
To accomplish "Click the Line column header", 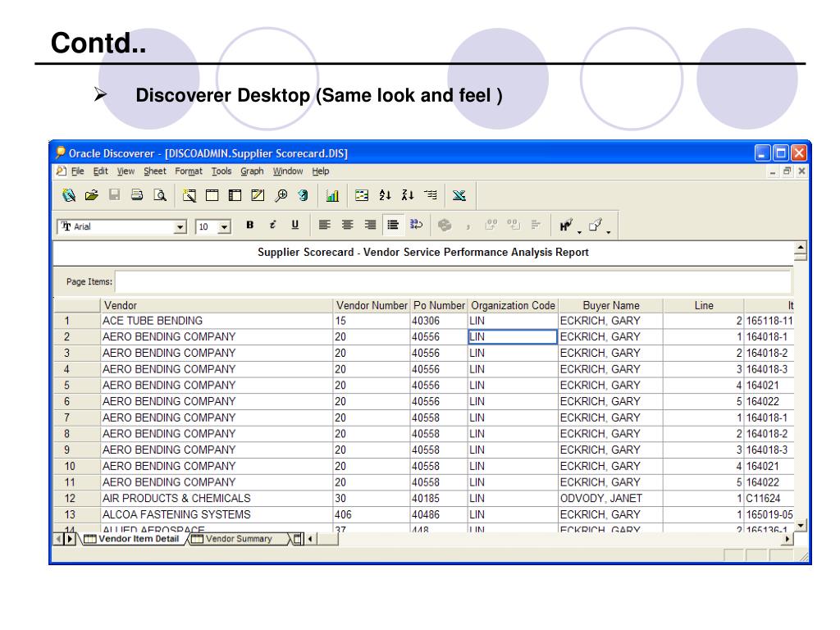I will pos(703,305).
